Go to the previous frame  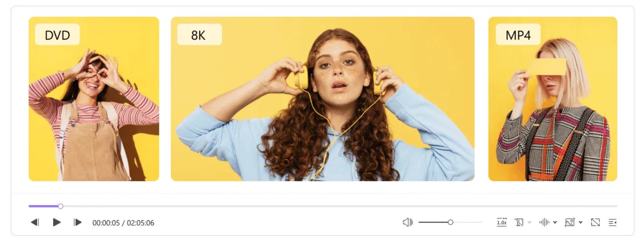(35, 222)
